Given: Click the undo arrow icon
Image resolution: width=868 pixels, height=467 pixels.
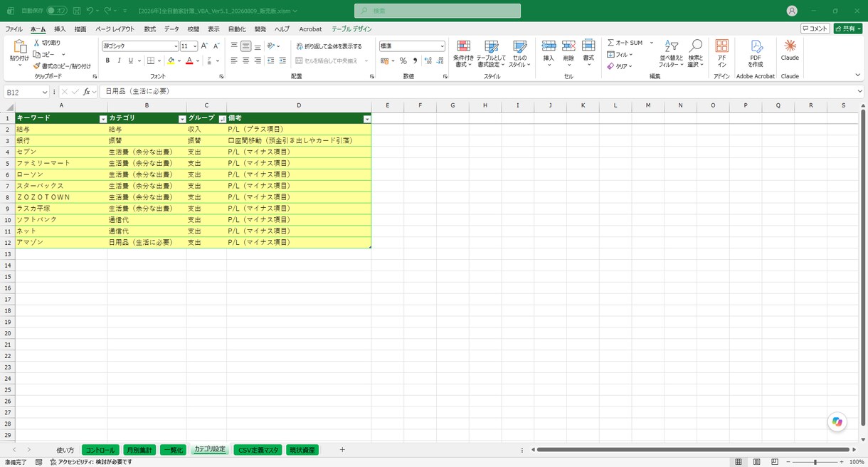Looking at the screenshot, I should click(x=90, y=11).
